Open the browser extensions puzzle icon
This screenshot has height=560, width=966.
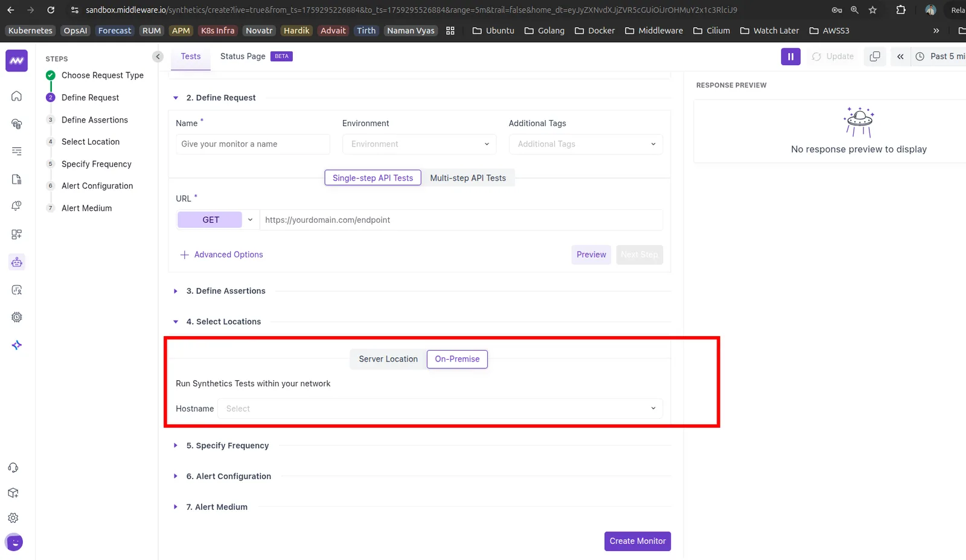coord(901,10)
